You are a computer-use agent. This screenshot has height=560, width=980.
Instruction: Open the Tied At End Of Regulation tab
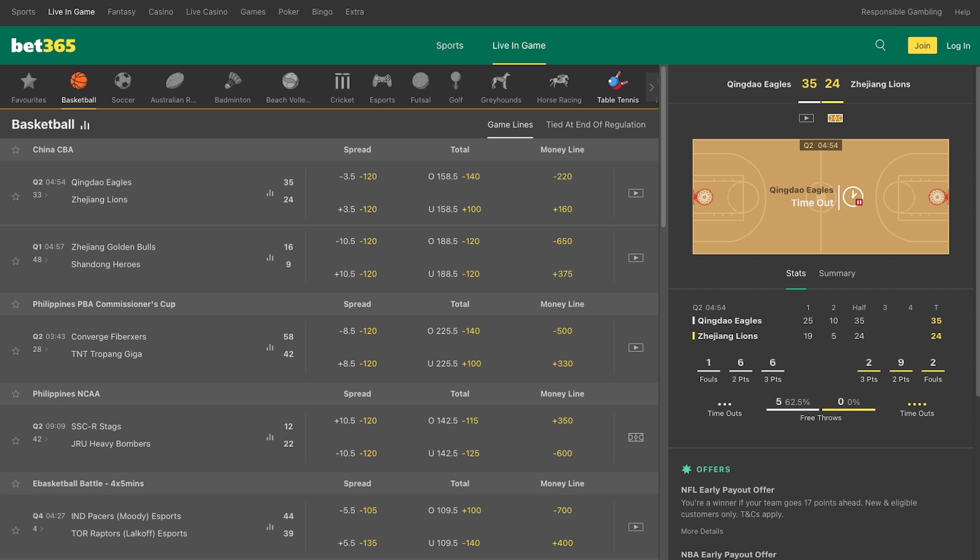(x=595, y=124)
